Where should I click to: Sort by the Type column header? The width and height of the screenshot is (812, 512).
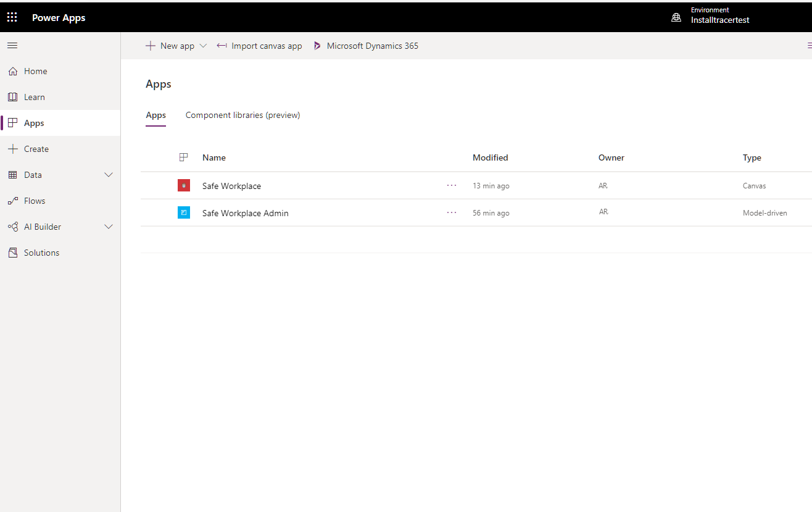pos(752,157)
